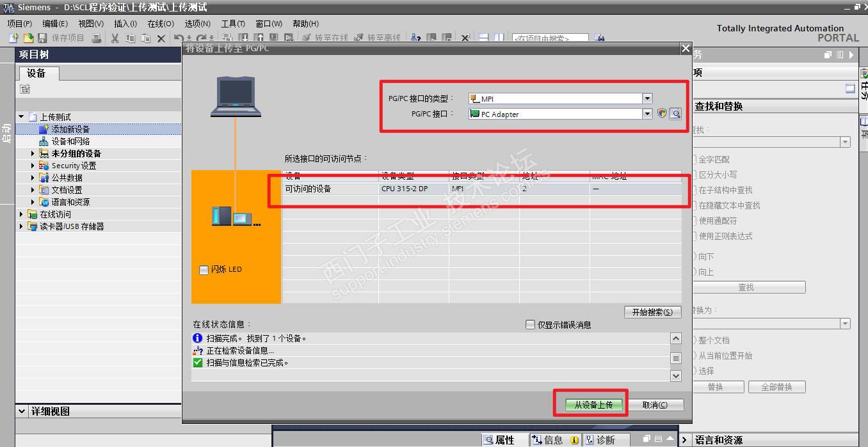The image size is (868, 447).
Task: Click the interface configure icon beside shield
Action: pos(675,114)
